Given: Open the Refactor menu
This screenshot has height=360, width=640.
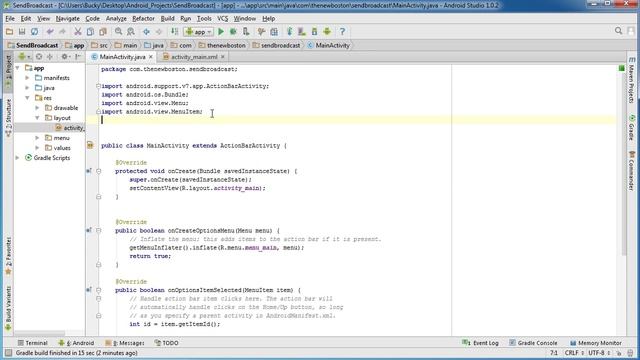Looking at the screenshot, I should click(143, 18).
